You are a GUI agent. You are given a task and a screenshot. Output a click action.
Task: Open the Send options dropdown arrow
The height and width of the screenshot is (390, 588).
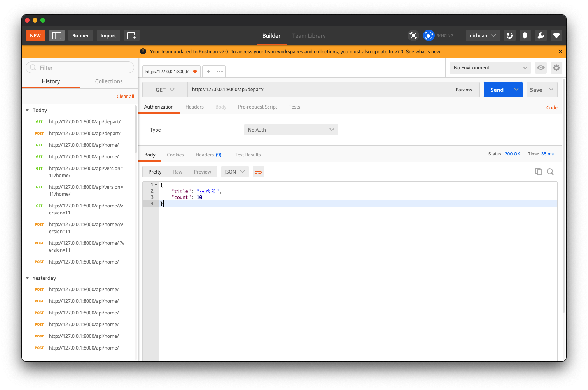[x=516, y=90]
